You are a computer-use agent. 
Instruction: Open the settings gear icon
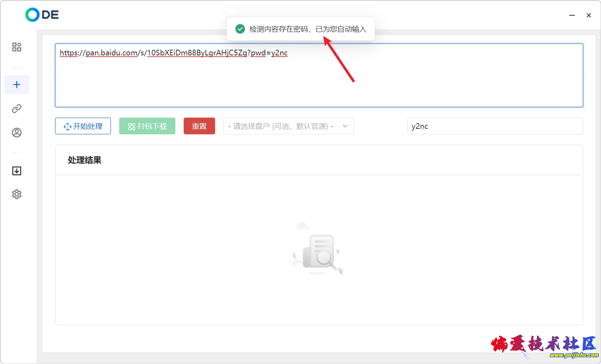click(x=17, y=194)
